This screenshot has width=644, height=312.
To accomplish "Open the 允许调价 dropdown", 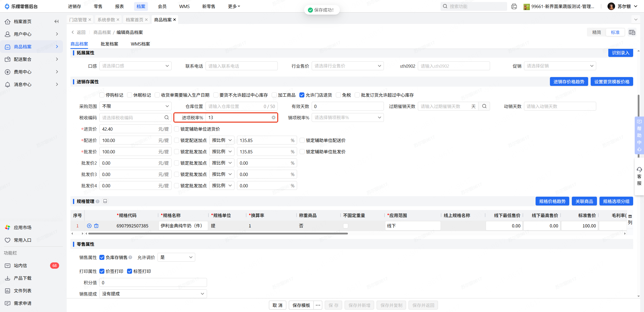I will point(176,257).
